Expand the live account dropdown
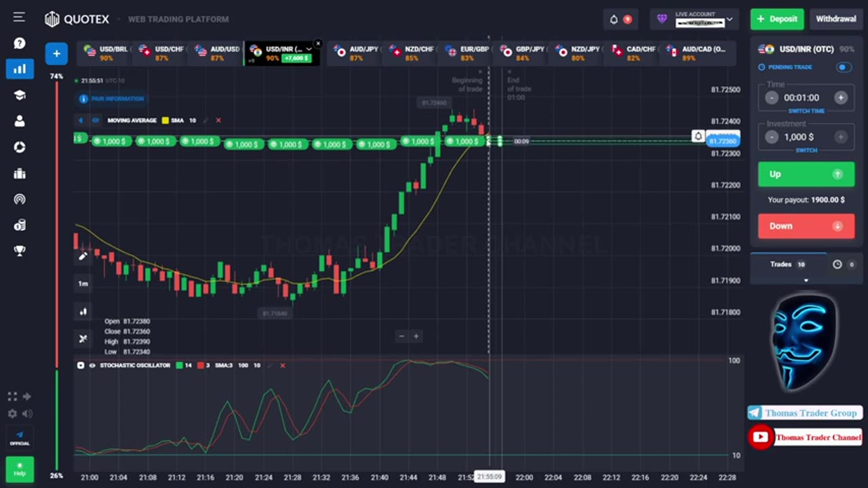Image resolution: width=868 pixels, height=488 pixels. pos(730,20)
